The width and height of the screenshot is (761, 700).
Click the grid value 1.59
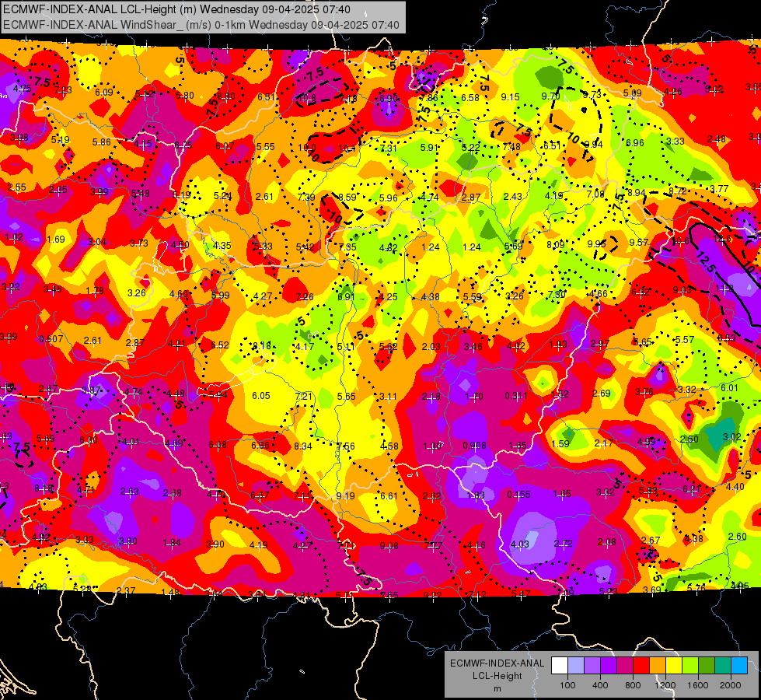pos(560,443)
